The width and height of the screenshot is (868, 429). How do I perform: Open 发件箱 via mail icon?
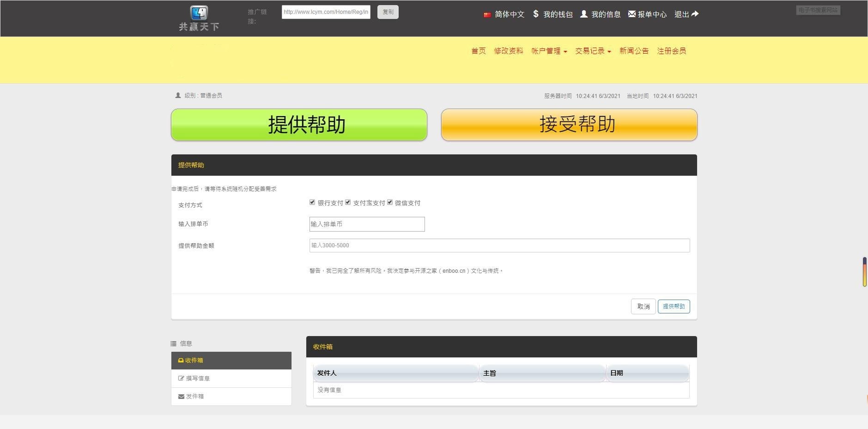(x=181, y=396)
